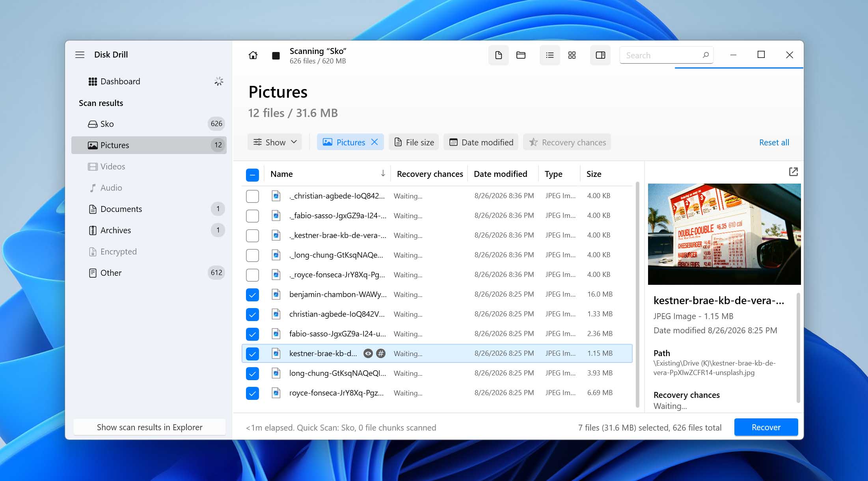Select the Other category in sidebar

coord(149,273)
